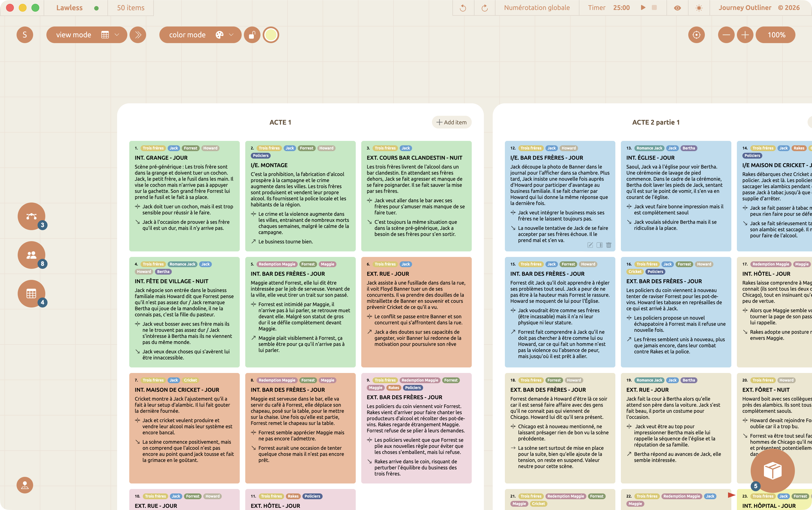Zoom in with the plus button
The width and height of the screenshot is (812, 510).
745,35
